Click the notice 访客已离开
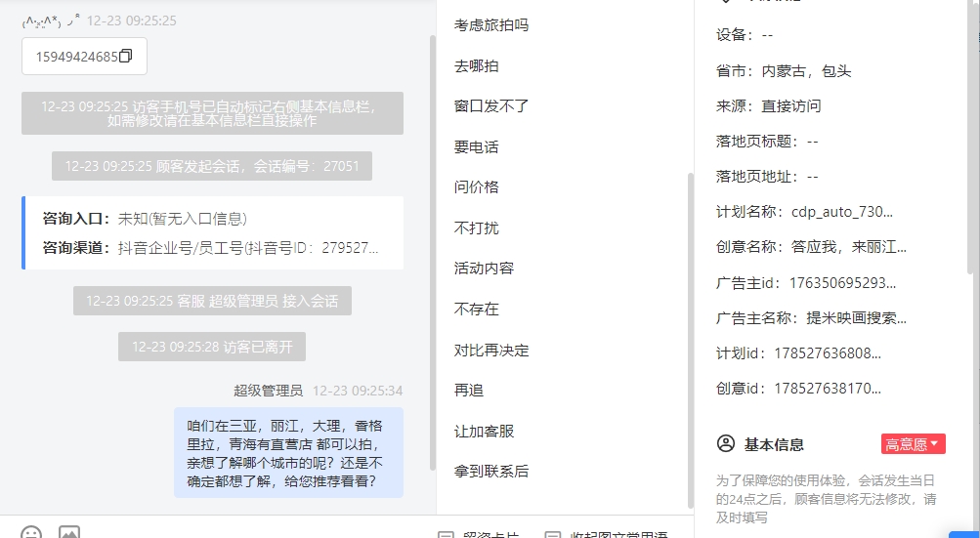This screenshot has height=538, width=980. click(212, 347)
